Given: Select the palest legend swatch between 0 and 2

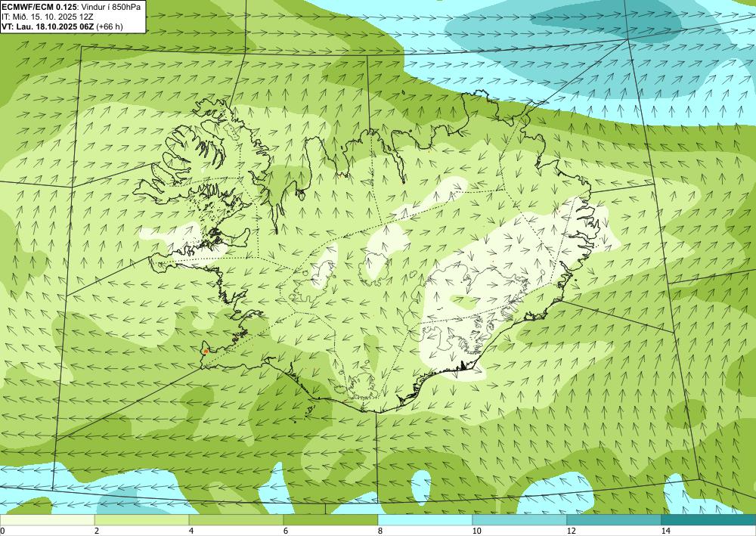Looking at the screenshot, I should point(47,520).
